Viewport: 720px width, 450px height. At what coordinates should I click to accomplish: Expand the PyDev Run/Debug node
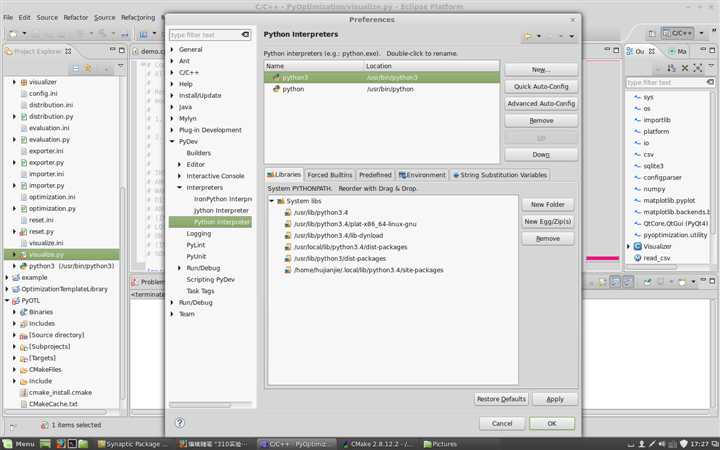pos(180,268)
